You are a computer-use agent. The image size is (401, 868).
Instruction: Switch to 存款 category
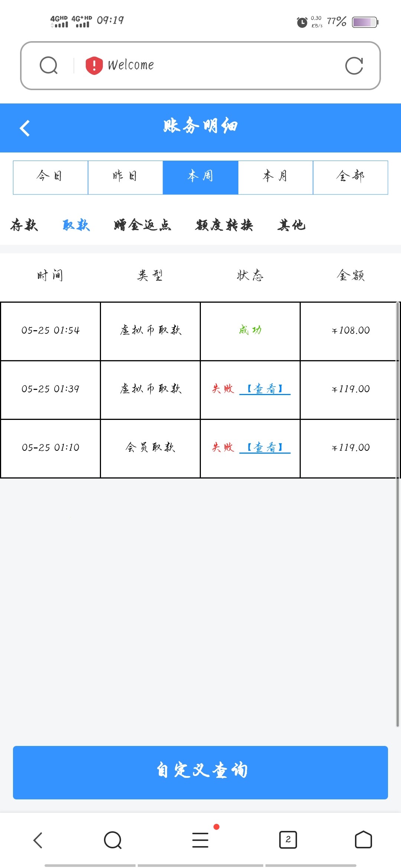[24, 225]
